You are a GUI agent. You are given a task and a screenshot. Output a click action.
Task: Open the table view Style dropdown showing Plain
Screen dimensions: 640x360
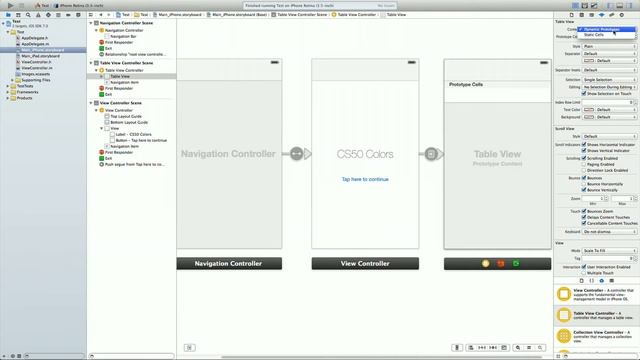(609, 47)
